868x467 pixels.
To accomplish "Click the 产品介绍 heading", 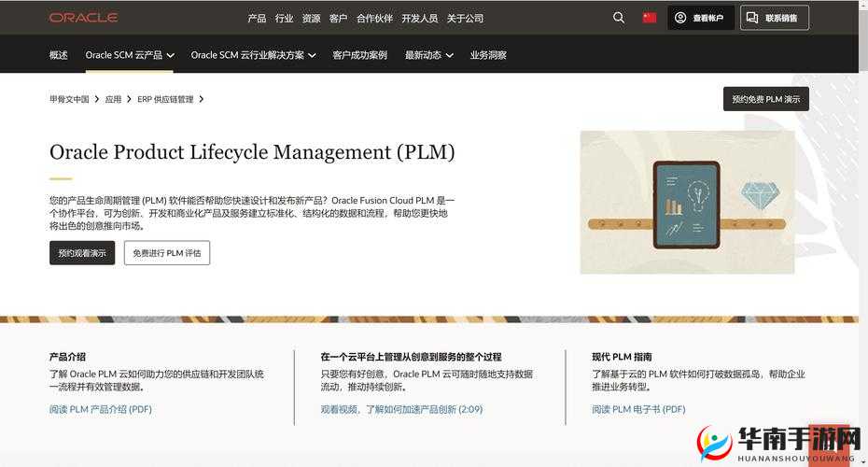I will pos(67,357).
